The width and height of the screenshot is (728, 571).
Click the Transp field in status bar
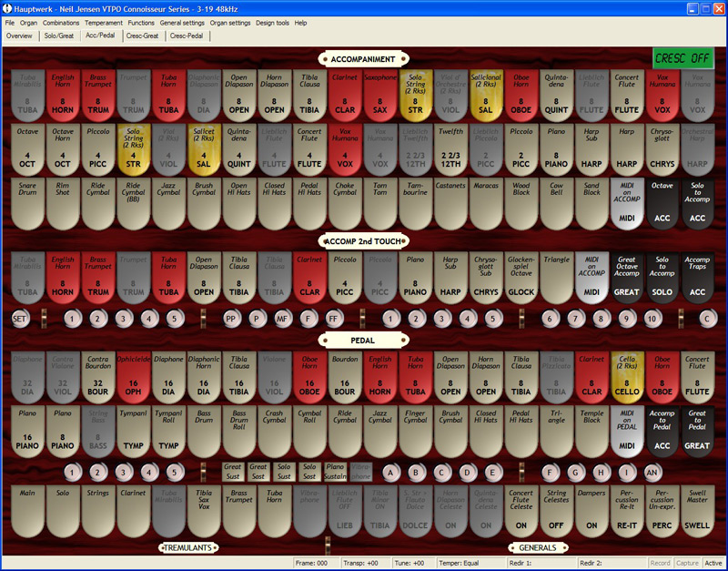(x=360, y=563)
